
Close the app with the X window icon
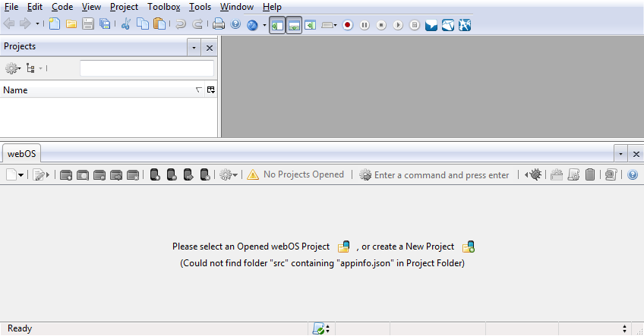(133, 175)
